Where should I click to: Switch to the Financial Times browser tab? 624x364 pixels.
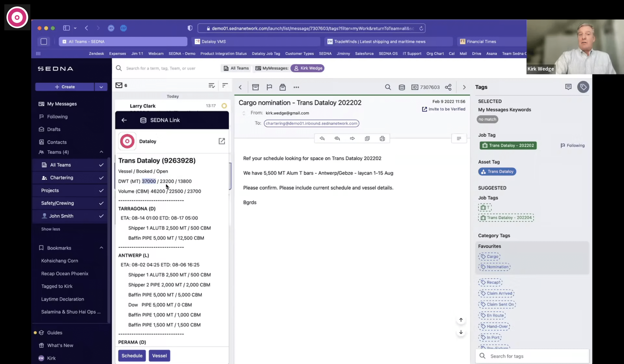pos(492,42)
